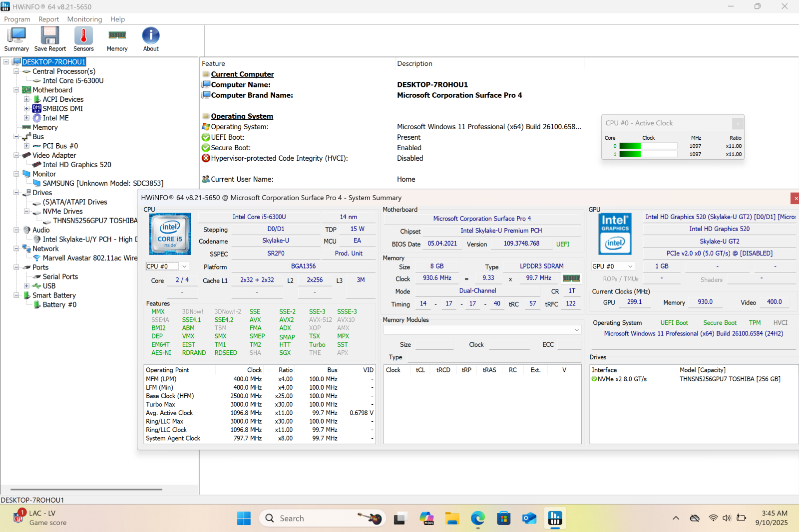Select Intel HD Graphics 520 in tree

point(77,165)
